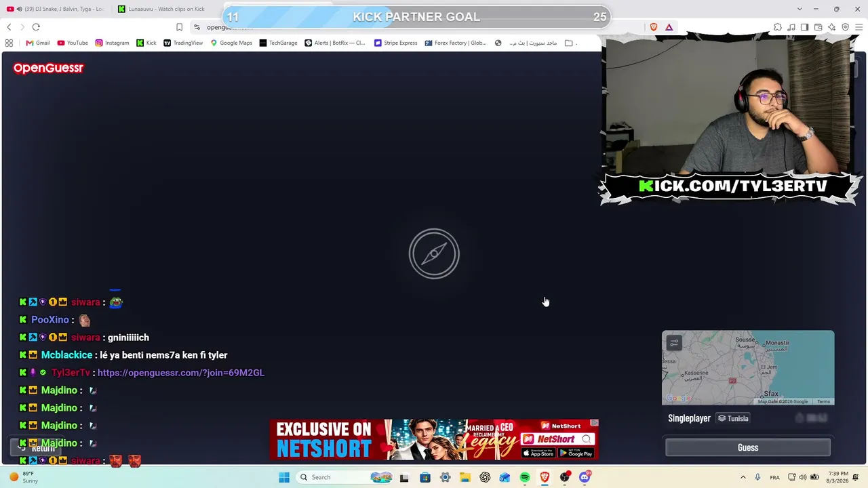The width and height of the screenshot is (868, 488).
Task: Open the Brave VPN shield icon
Action: tap(846, 27)
